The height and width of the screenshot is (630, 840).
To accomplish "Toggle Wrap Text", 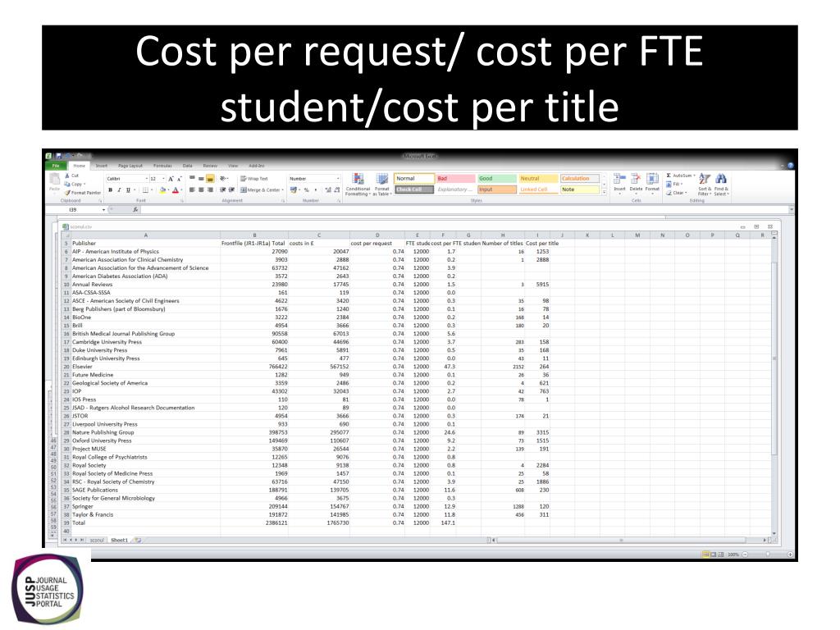I will [x=254, y=179].
